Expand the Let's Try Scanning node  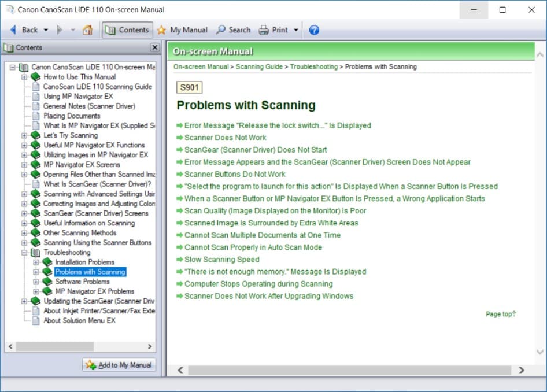click(x=24, y=135)
